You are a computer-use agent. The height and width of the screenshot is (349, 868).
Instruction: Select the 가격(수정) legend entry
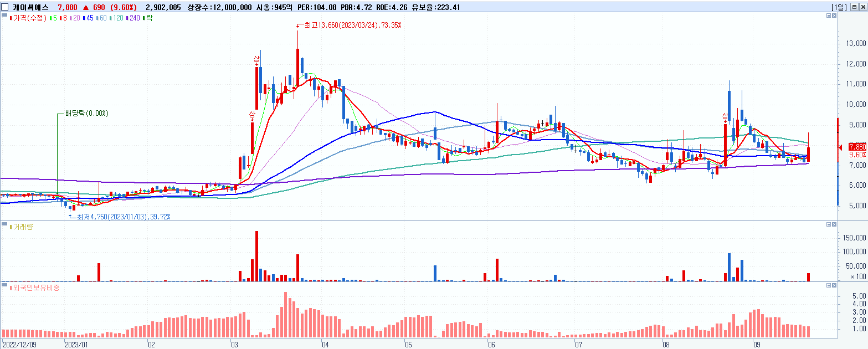click(x=29, y=18)
